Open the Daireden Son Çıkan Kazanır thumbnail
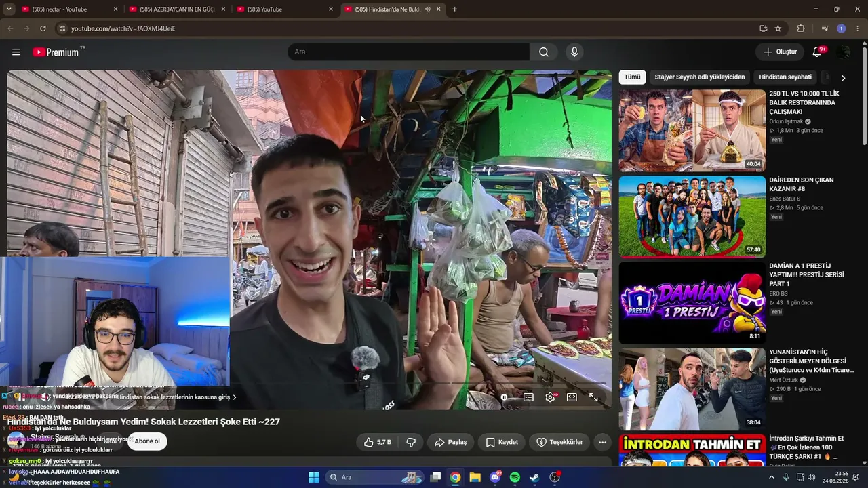This screenshot has width=868, height=488. [x=692, y=217]
